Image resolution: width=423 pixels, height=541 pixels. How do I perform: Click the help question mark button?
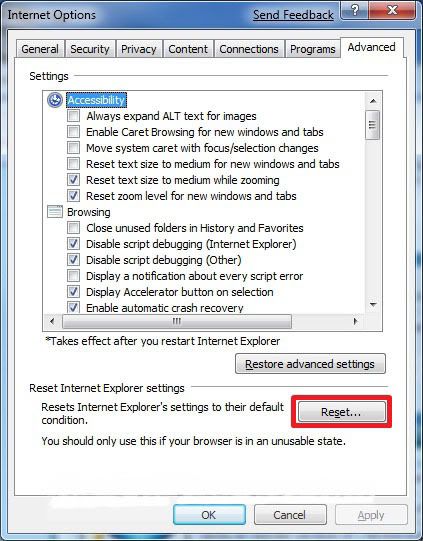pyautogui.click(x=355, y=11)
